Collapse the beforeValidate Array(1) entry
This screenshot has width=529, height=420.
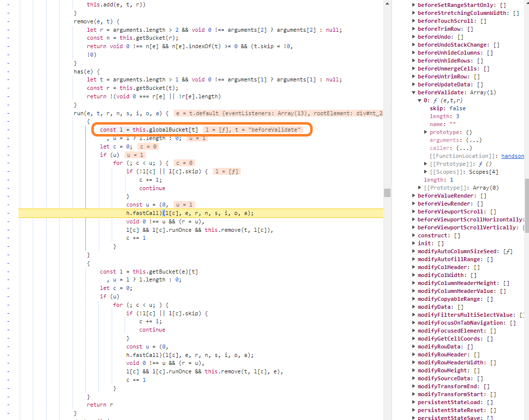pos(413,92)
